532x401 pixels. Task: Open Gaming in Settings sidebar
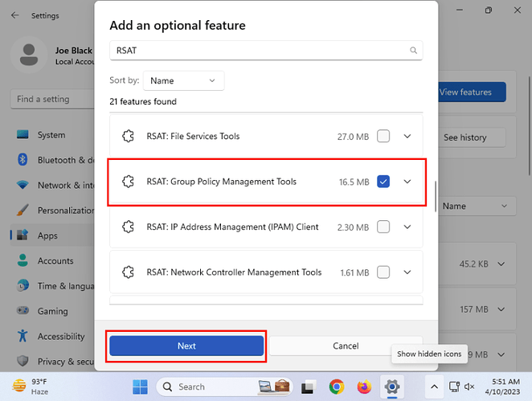[x=52, y=311]
